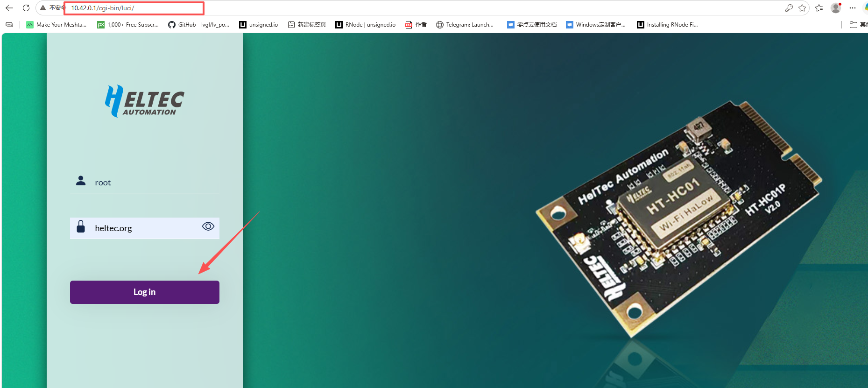
Task: Open the 零点云使用文档 bookmark
Action: (x=532, y=25)
